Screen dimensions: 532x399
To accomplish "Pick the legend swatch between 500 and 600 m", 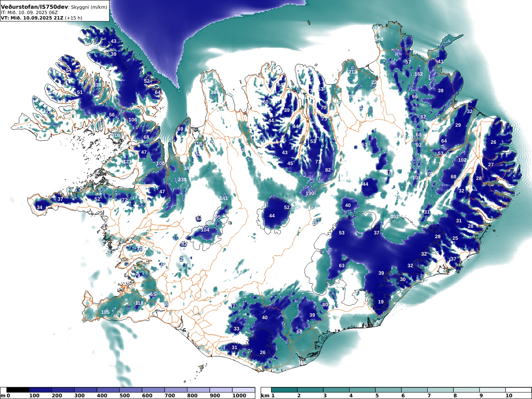I will [x=131, y=390].
